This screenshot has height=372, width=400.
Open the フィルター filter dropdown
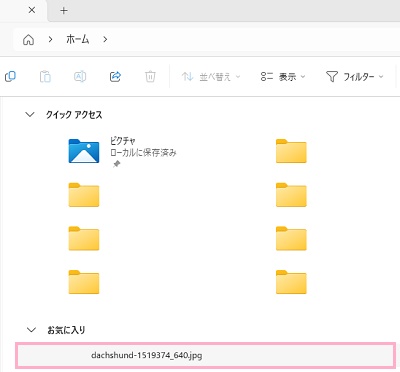click(354, 77)
